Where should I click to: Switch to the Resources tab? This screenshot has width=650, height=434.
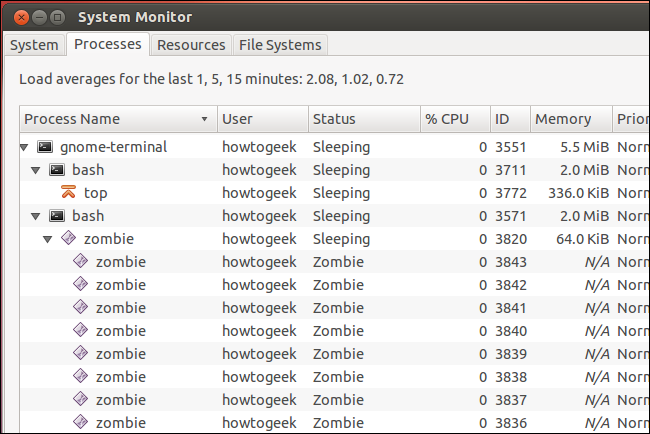pyautogui.click(x=191, y=45)
